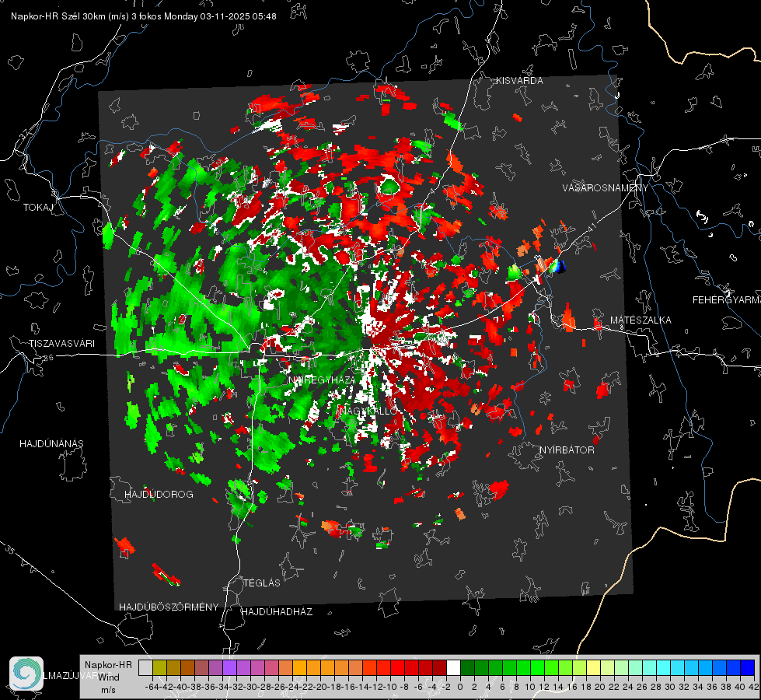This screenshot has height=700, width=761.
Task: Click the Napkor-HR Wind m/s legend title
Action: pyautogui.click(x=108, y=677)
